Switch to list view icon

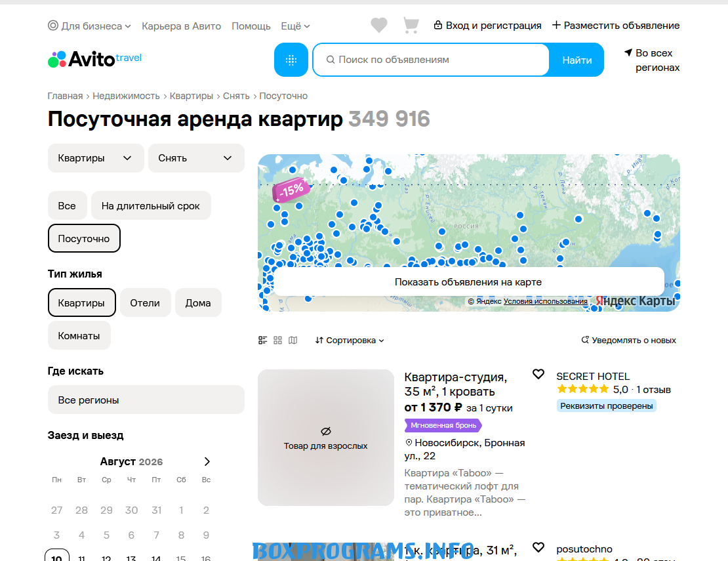pyautogui.click(x=263, y=341)
